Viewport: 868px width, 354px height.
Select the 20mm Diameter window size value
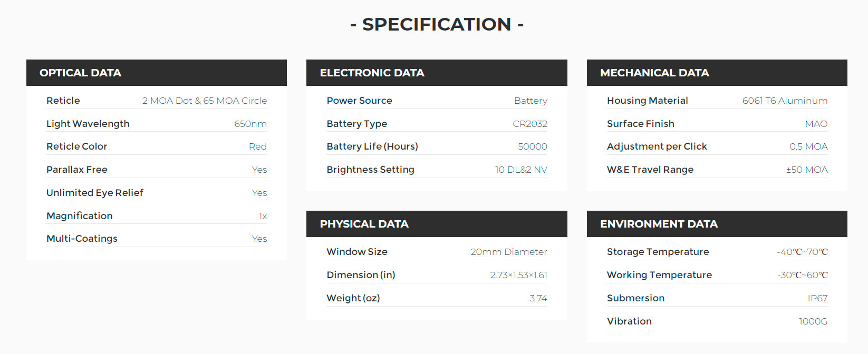coord(509,252)
